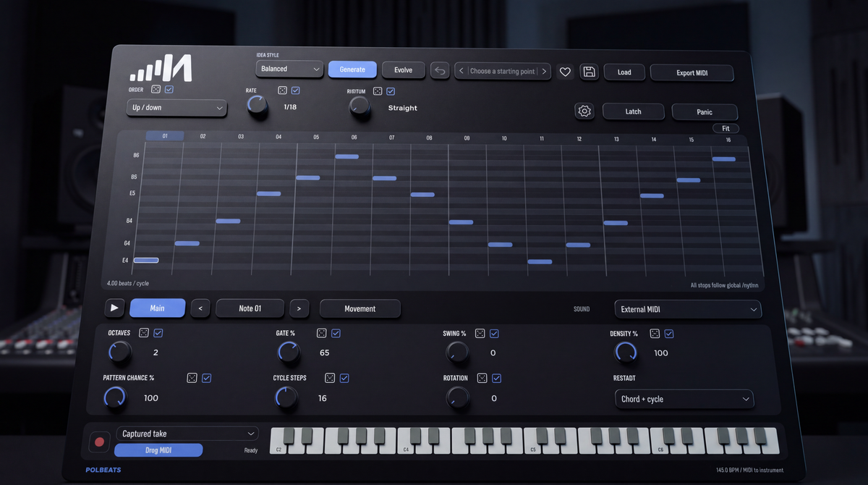Randomize Order with the dice icon
Image resolution: width=868 pixels, height=485 pixels.
click(156, 90)
